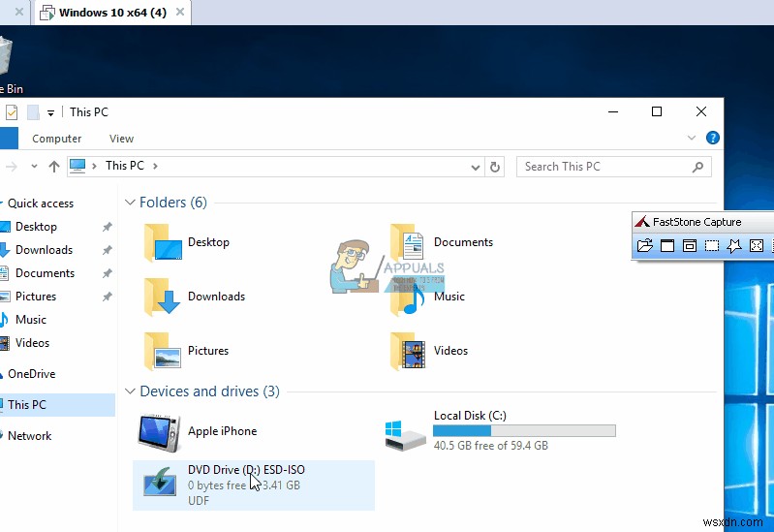Click FastStone Capture Active Window icon

[x=667, y=245]
